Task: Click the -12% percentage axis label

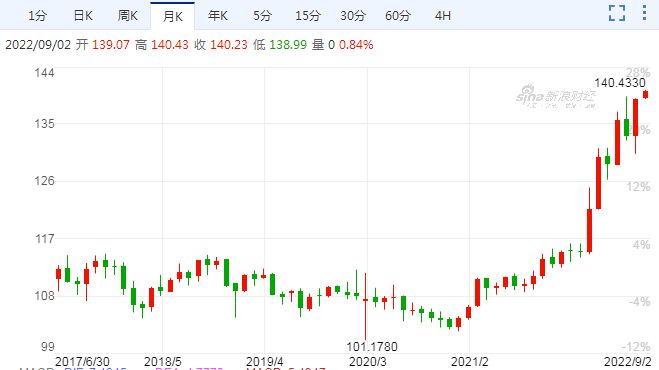Action: click(x=636, y=347)
